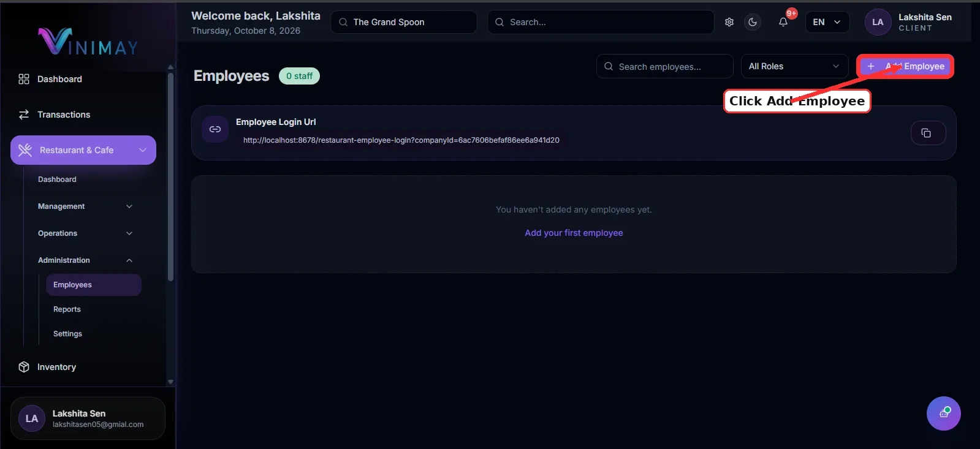Click the Inventory box icon
This screenshot has height=449, width=980.
click(x=24, y=367)
